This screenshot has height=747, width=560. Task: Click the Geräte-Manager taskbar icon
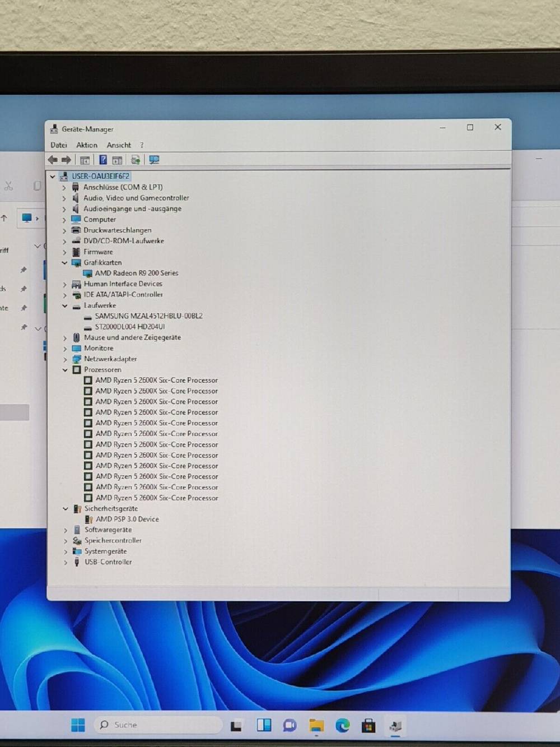point(396,726)
